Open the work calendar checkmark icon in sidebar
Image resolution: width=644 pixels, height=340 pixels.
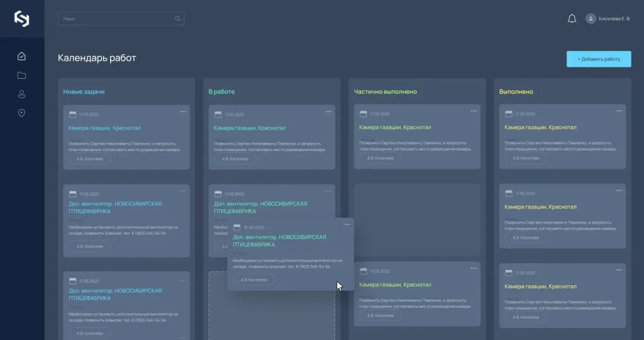click(22, 57)
